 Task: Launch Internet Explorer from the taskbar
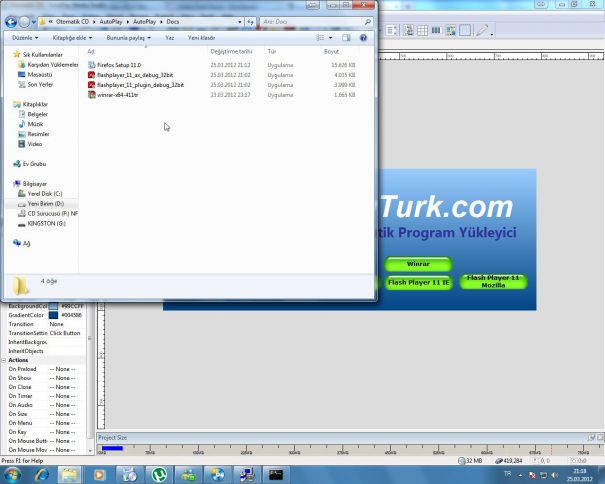pos(42,475)
